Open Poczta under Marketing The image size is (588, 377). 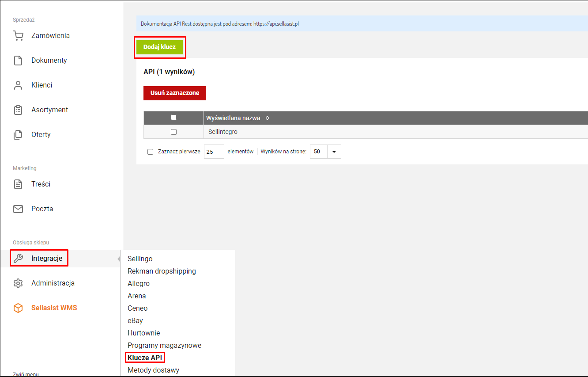(x=42, y=209)
